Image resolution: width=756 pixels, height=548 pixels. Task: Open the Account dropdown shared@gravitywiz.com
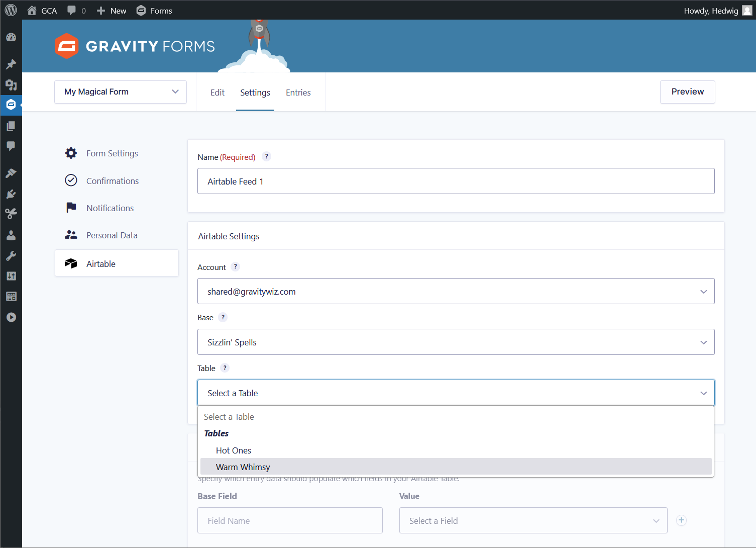click(x=456, y=291)
